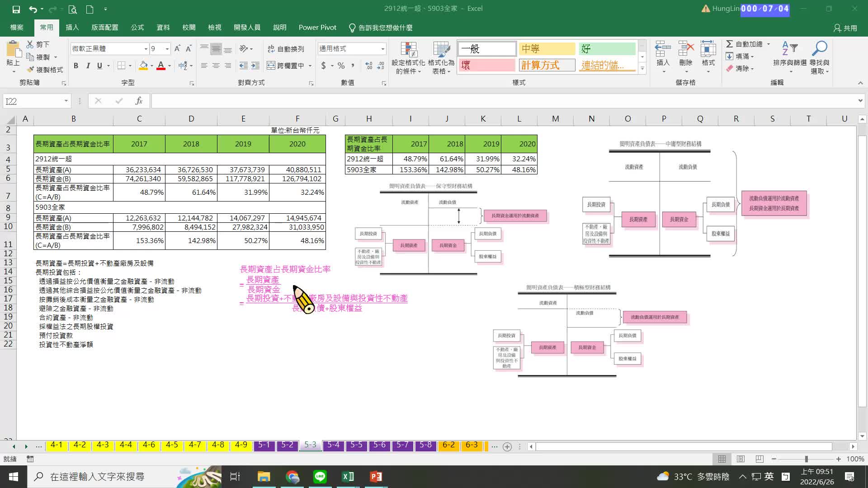Open the Power Pivot ribbon tab
The width and height of the screenshot is (868, 488).
(317, 28)
